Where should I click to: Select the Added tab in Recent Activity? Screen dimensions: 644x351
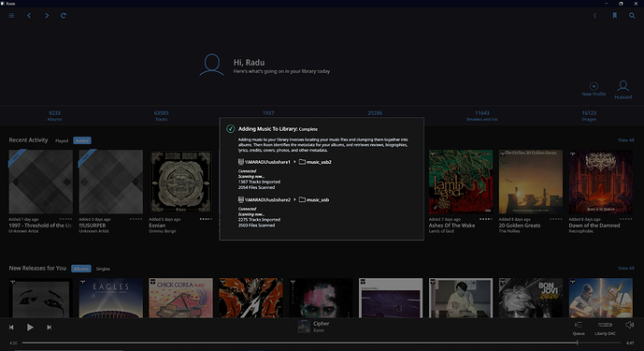[x=82, y=140]
